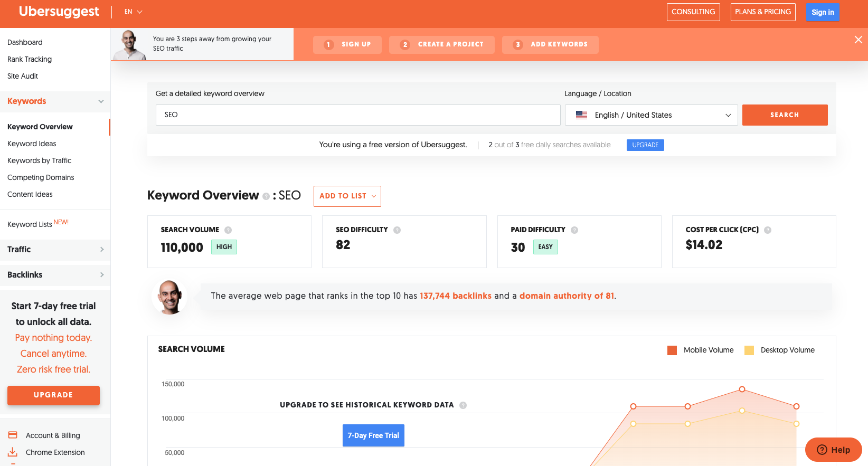
Task: Toggle the Mobile Volume legend swatch
Action: pos(672,350)
